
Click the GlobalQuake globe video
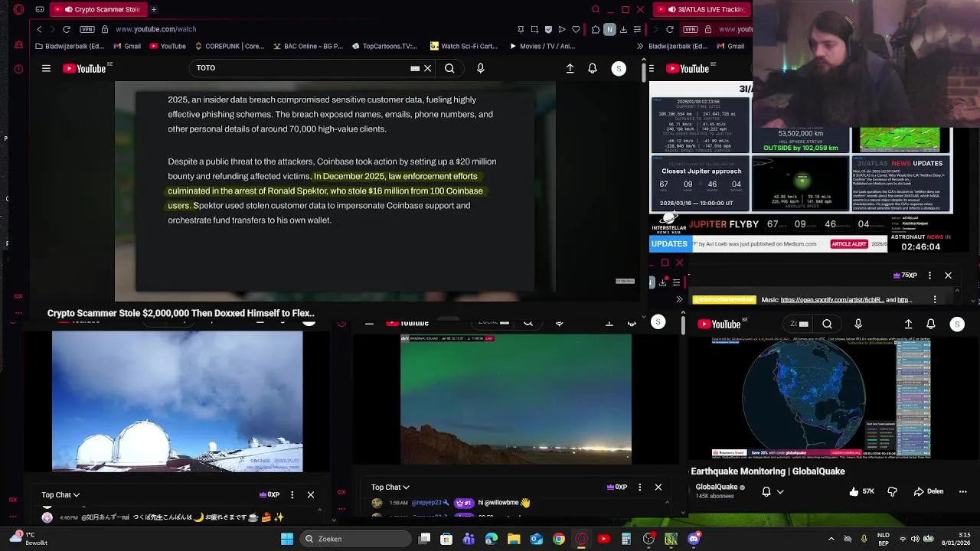tap(821, 399)
